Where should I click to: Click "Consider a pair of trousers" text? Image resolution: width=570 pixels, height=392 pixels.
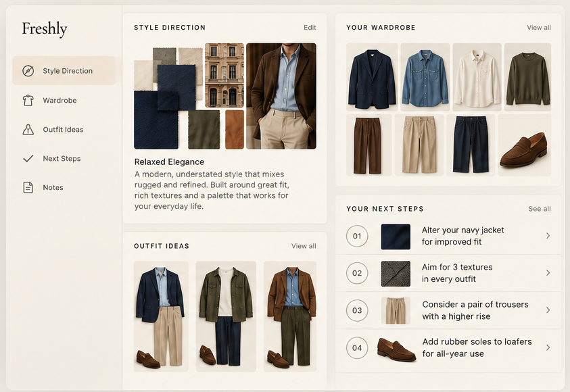point(475,304)
